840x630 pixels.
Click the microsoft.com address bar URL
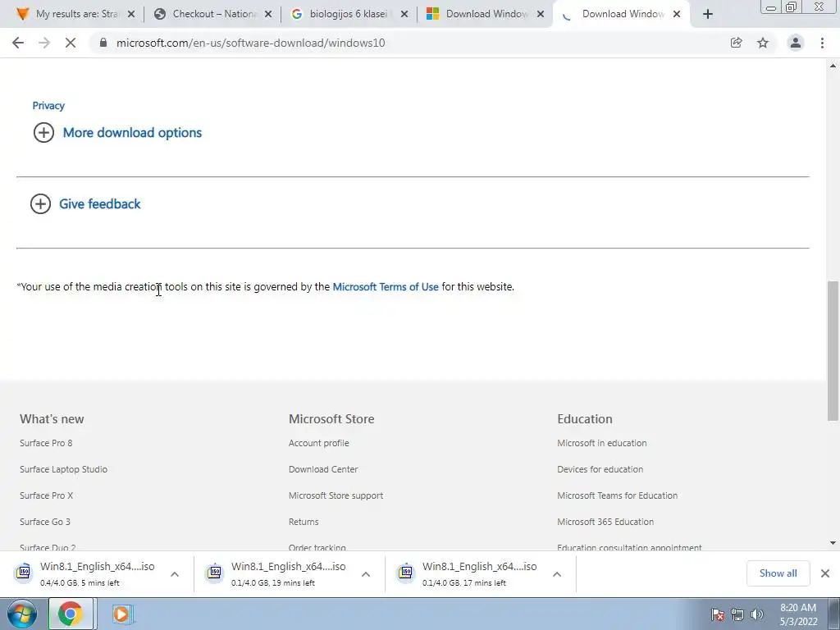[x=250, y=43]
